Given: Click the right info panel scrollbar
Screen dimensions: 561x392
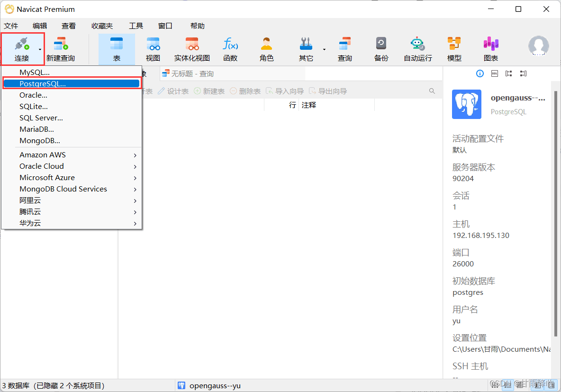Looking at the screenshot, I should pyautogui.click(x=555, y=213).
